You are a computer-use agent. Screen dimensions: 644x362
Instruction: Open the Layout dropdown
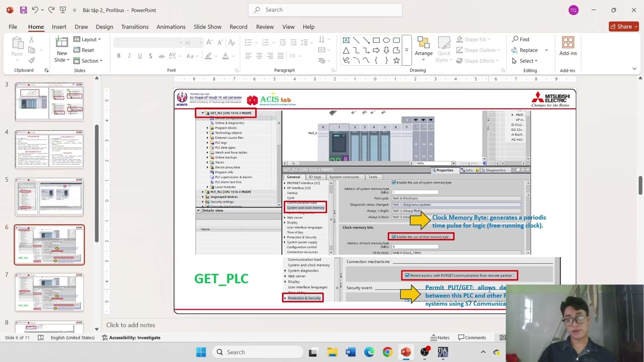[x=88, y=39]
